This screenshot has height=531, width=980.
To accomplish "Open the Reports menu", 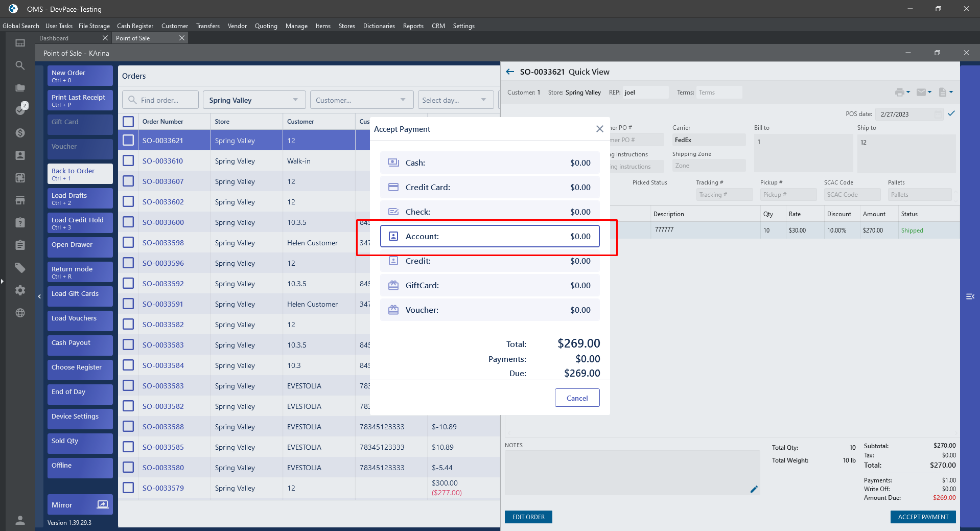I will pos(413,26).
